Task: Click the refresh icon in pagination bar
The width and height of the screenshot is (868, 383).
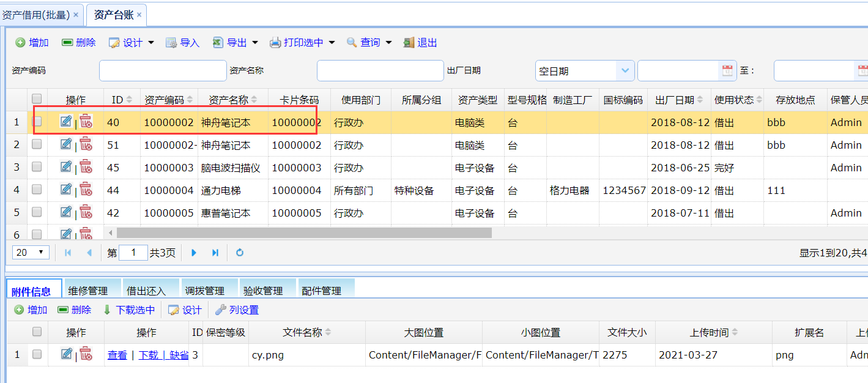Action: [240, 252]
